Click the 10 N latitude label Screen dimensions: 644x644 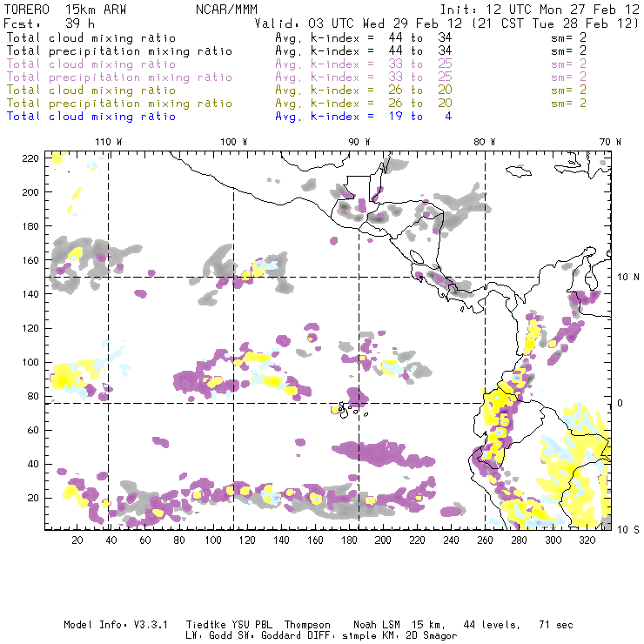[x=625, y=277]
